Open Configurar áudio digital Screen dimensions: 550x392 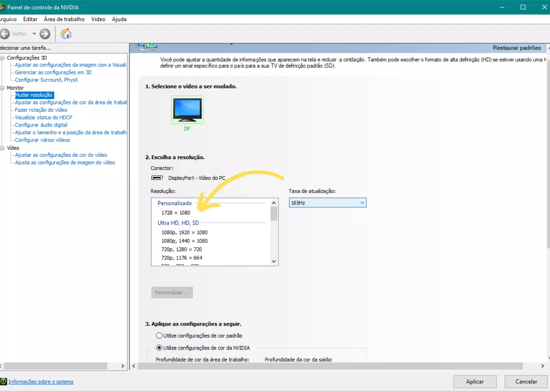coord(41,125)
